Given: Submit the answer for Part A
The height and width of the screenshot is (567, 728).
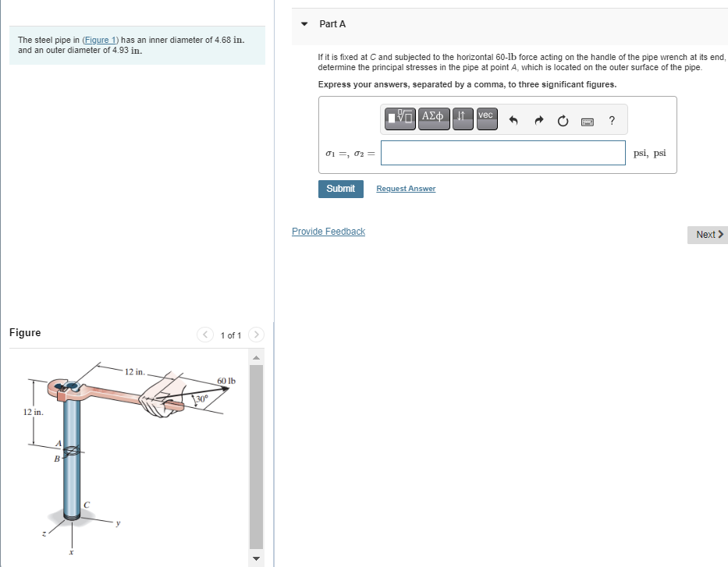Looking at the screenshot, I should coord(340,189).
